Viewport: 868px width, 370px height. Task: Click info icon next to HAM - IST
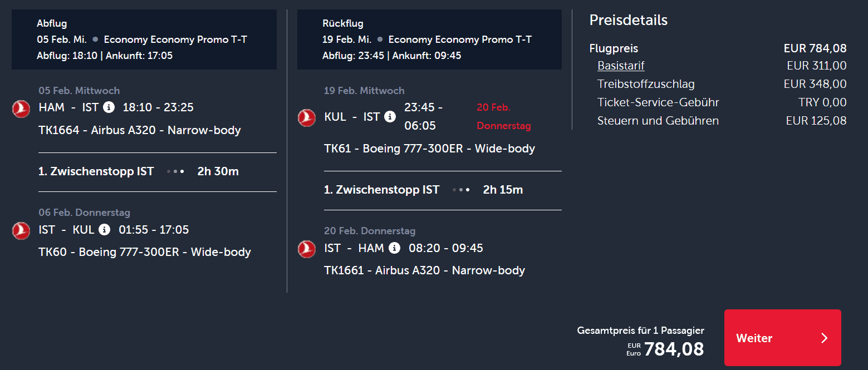109,107
